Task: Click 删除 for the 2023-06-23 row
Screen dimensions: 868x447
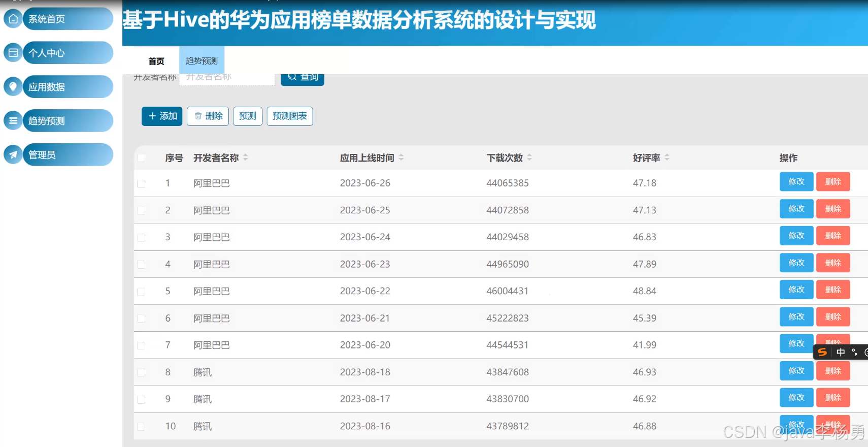Action: [833, 263]
